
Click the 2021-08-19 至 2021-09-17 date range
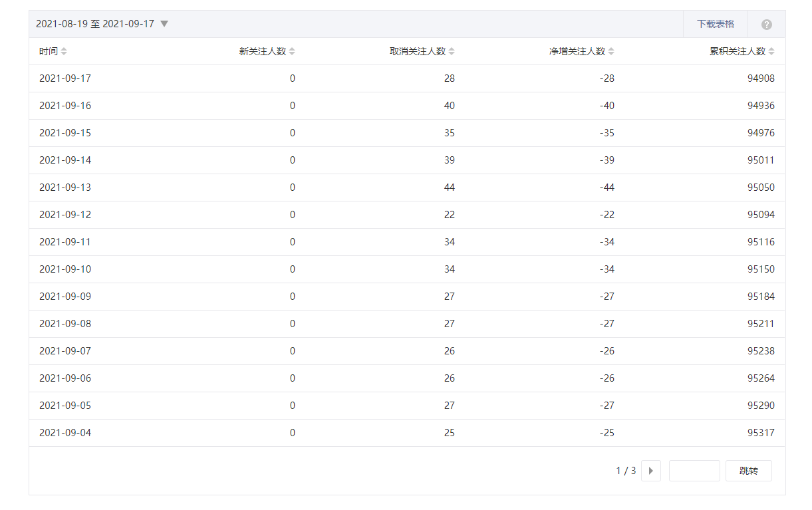(x=94, y=24)
